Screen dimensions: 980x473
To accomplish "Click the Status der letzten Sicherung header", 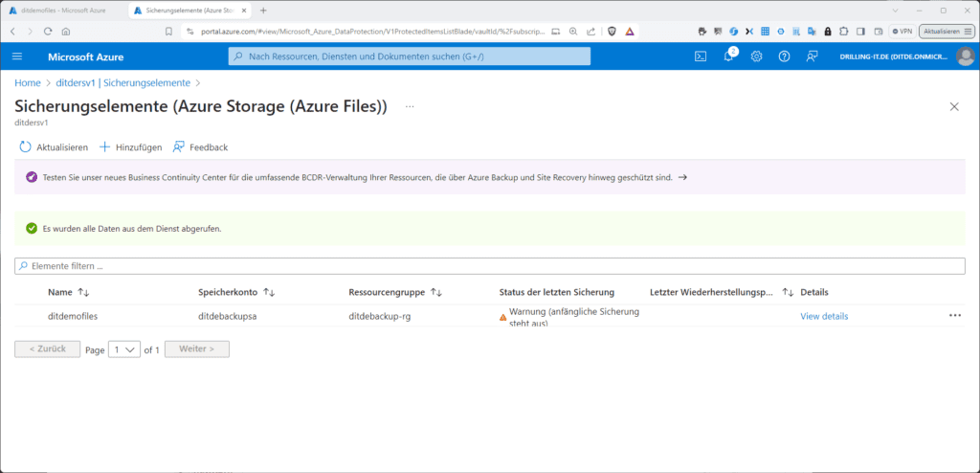I will 556,292.
